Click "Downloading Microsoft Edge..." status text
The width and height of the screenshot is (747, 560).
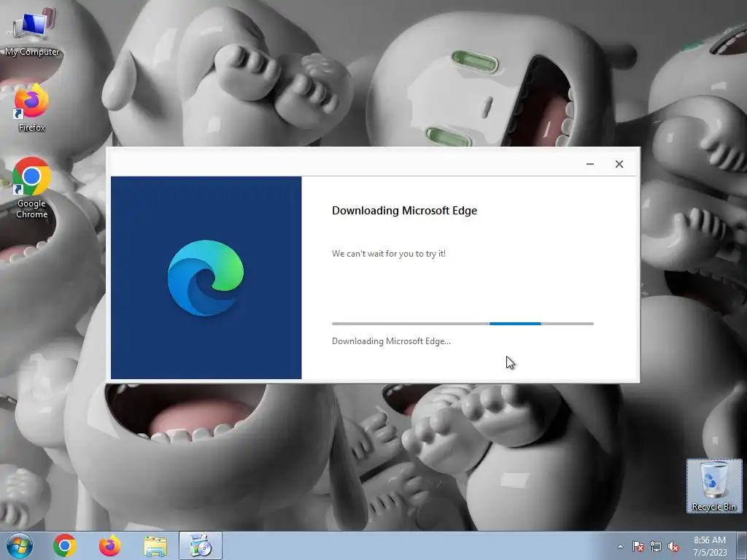click(x=391, y=341)
